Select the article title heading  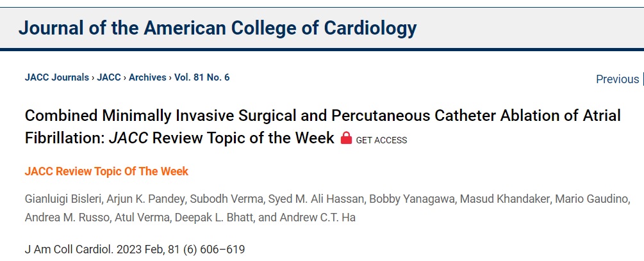(x=322, y=127)
